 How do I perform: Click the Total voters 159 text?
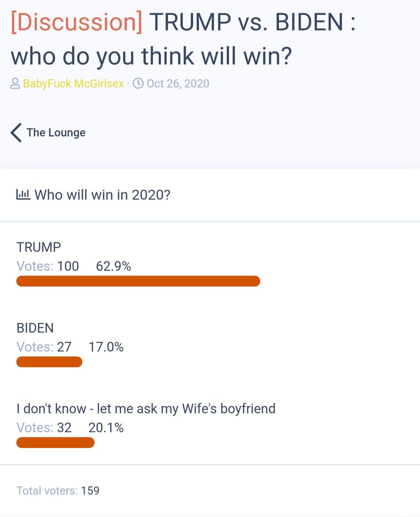tap(58, 491)
